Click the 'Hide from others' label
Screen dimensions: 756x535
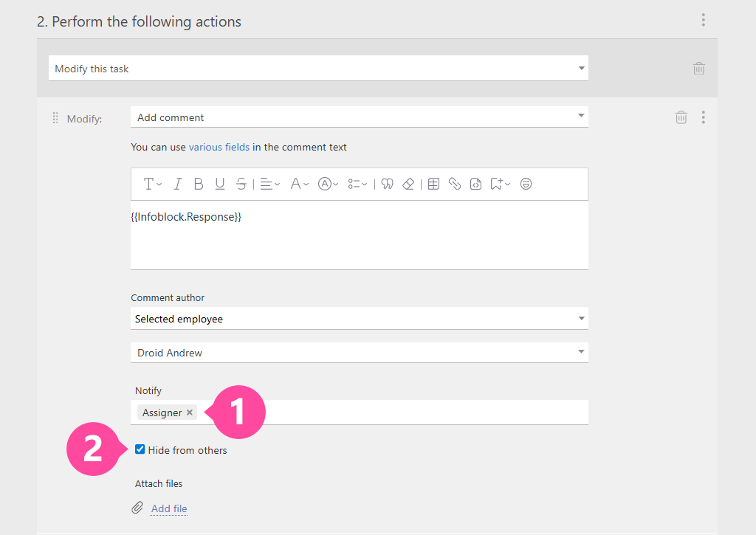(x=187, y=450)
